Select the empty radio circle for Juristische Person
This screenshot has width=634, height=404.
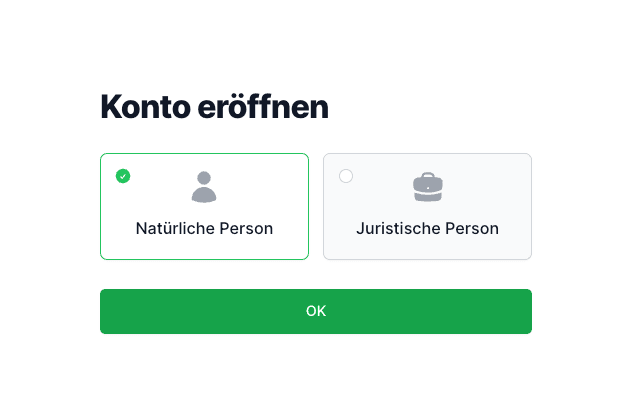[346, 176]
